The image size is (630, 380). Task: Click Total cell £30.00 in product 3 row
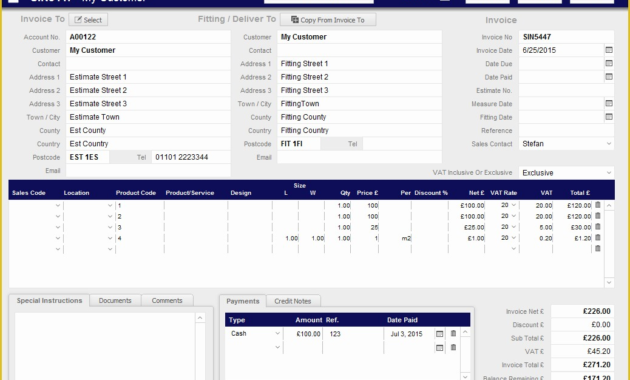573,227
